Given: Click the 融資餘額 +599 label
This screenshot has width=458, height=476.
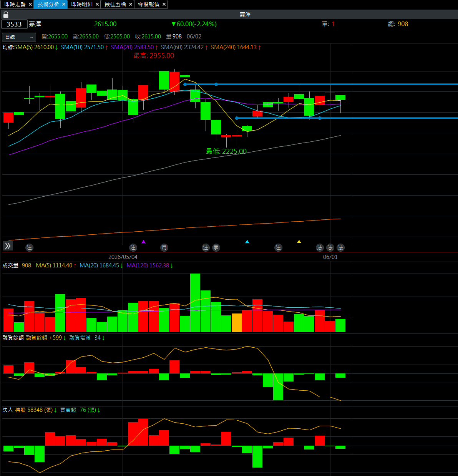Looking at the screenshot, I should pos(46,338).
